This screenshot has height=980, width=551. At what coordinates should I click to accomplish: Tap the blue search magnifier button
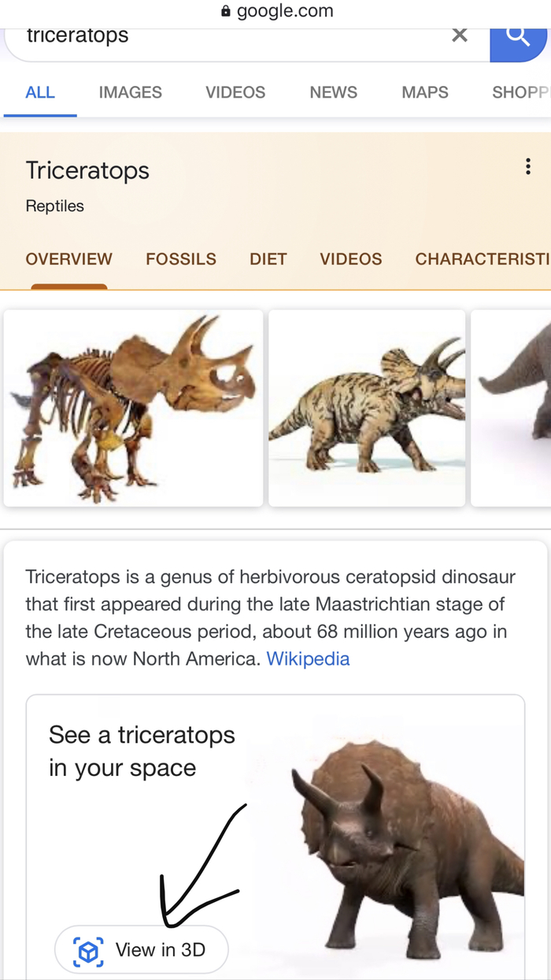(x=519, y=36)
